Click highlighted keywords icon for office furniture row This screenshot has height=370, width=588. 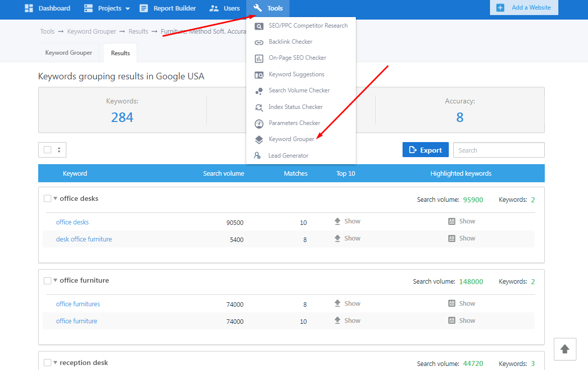coord(452,321)
